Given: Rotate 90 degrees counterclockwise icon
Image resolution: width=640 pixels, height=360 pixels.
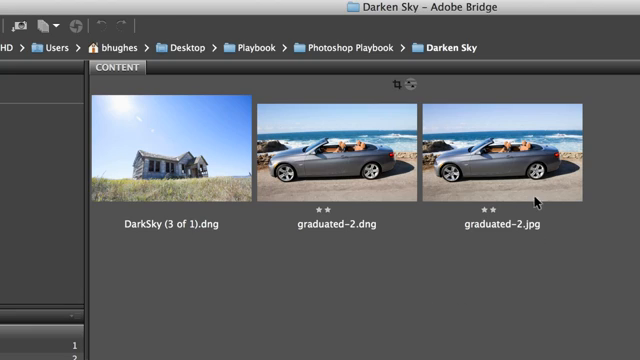Looking at the screenshot, I should (101, 26).
